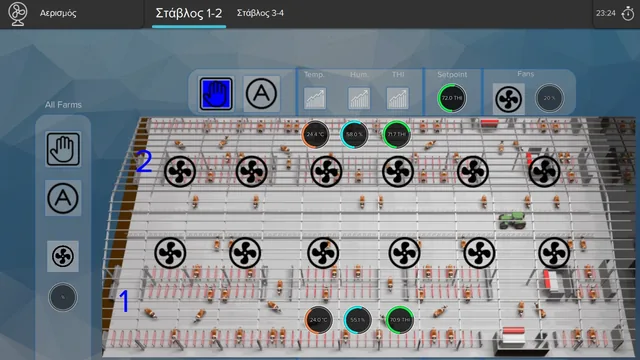Image resolution: width=640 pixels, height=360 pixels.
Task: Toggle barn 2's second fan from the left
Action: (251, 171)
